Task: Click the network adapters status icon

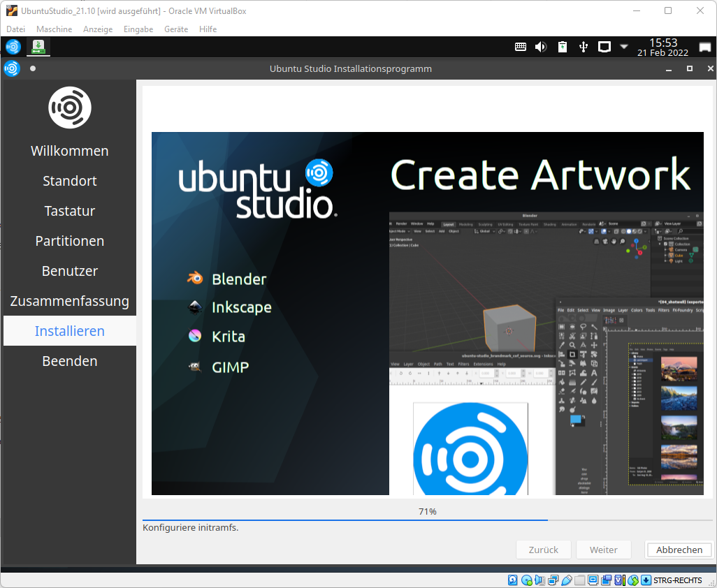Action: (553, 580)
